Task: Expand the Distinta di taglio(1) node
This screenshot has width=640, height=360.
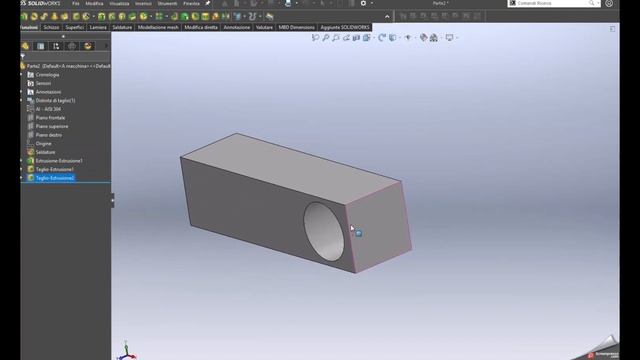Action: point(22,100)
